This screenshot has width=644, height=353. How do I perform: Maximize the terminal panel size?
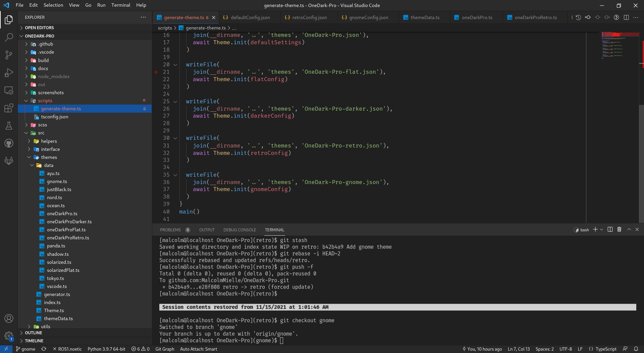coord(629,230)
